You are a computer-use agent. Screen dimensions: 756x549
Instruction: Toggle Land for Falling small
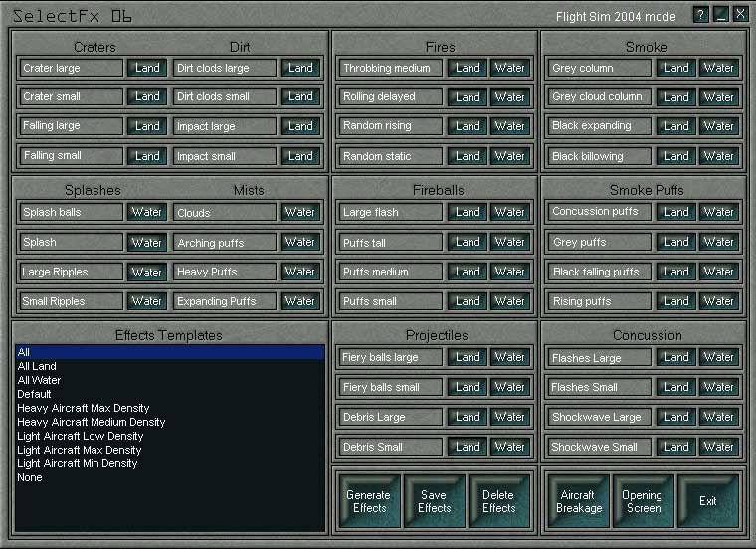pyautogui.click(x=147, y=156)
